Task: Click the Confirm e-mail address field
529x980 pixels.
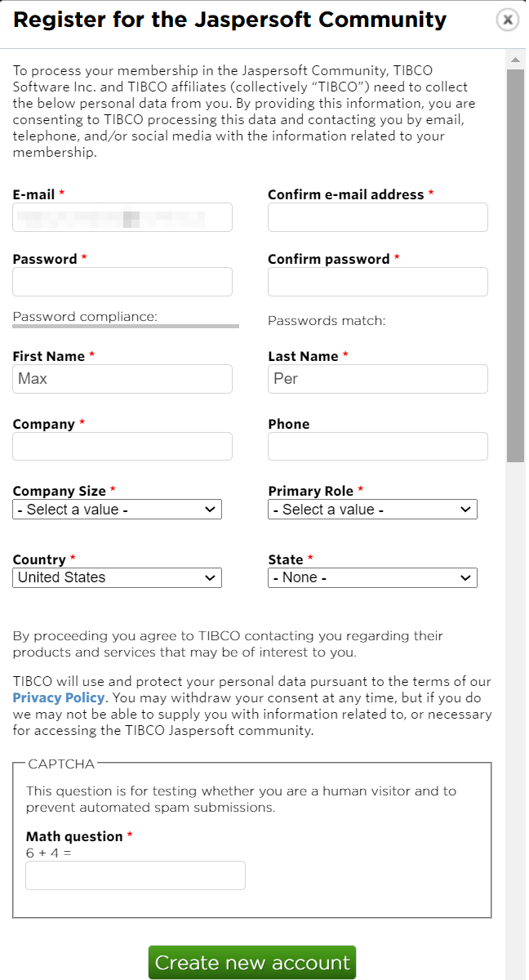Action: [x=378, y=217]
